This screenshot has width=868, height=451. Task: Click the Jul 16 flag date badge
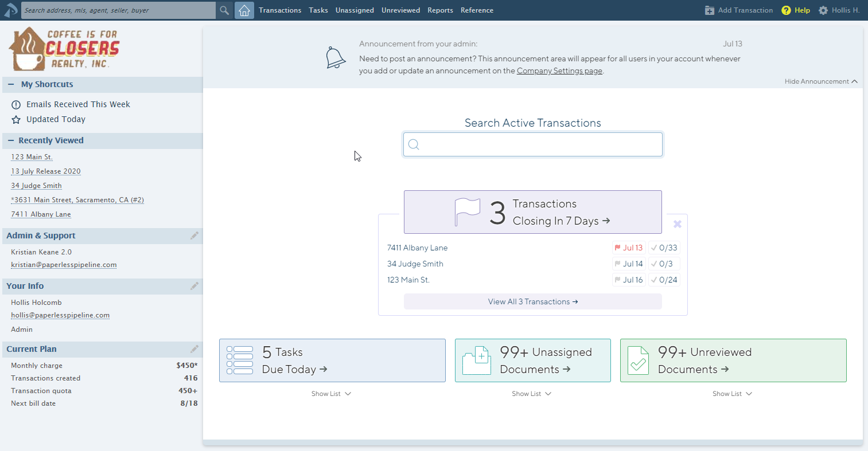tap(629, 280)
